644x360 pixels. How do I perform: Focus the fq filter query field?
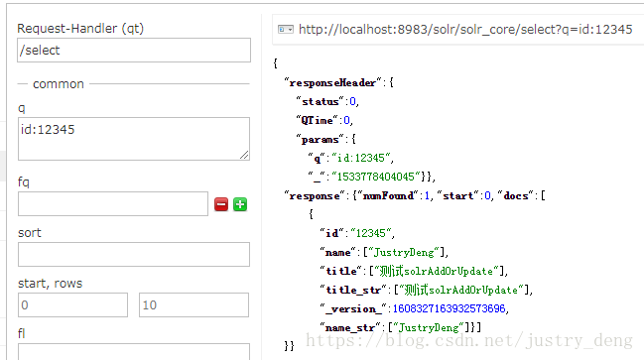[113, 203]
